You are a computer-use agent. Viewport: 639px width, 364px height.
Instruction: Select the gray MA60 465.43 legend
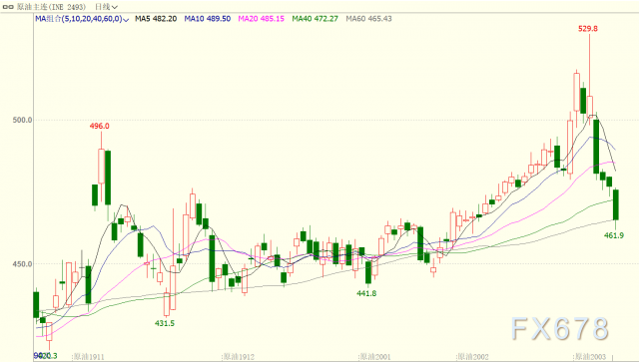(x=368, y=19)
